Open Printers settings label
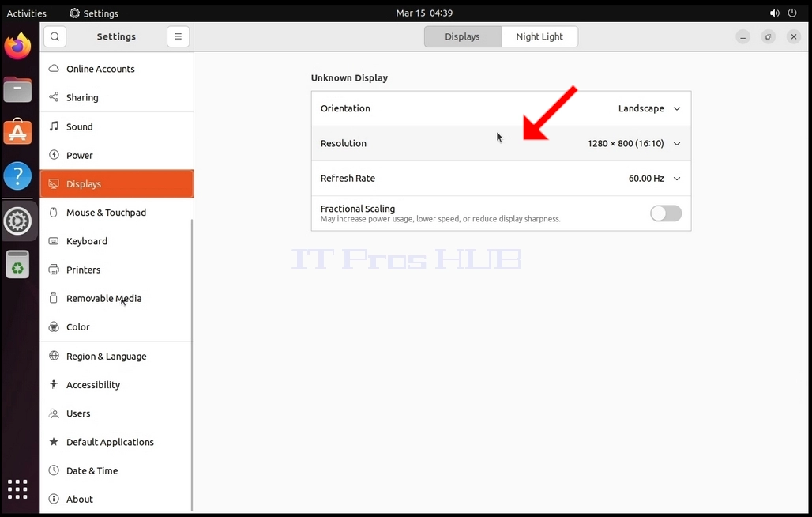Image resolution: width=812 pixels, height=517 pixels. tap(84, 270)
